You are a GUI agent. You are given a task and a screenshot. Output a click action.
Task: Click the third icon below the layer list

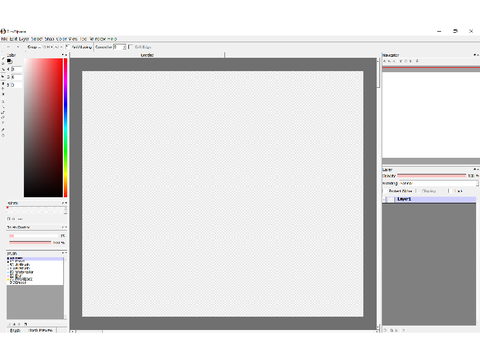396,330
